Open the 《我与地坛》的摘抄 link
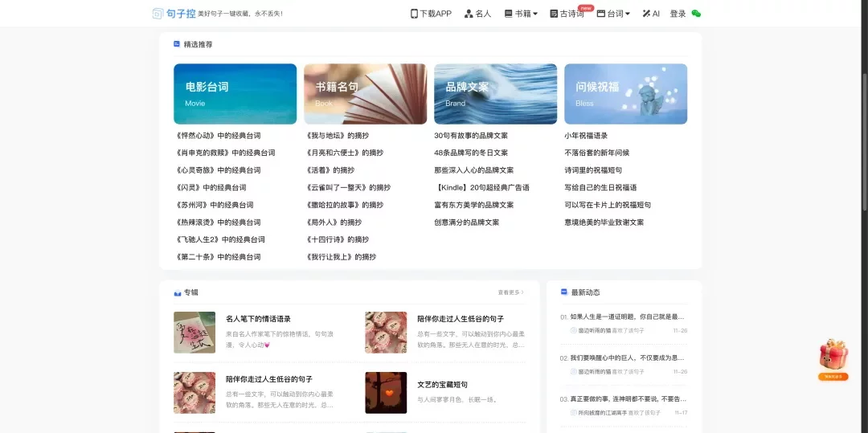Screen dimensions: 868x433 [337, 136]
